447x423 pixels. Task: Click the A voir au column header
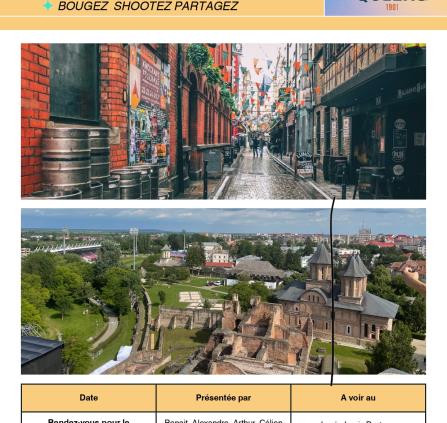click(358, 398)
